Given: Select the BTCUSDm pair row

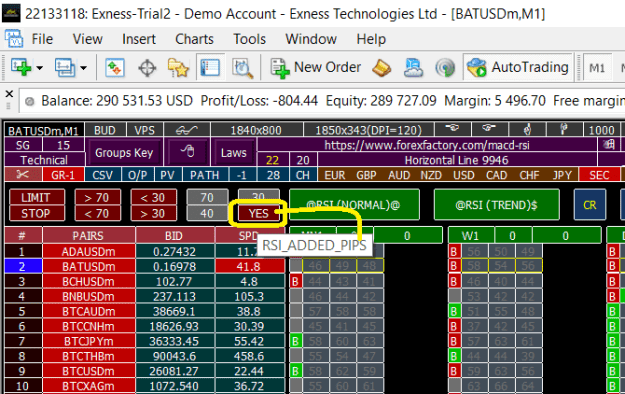Looking at the screenshot, I should (88, 371).
